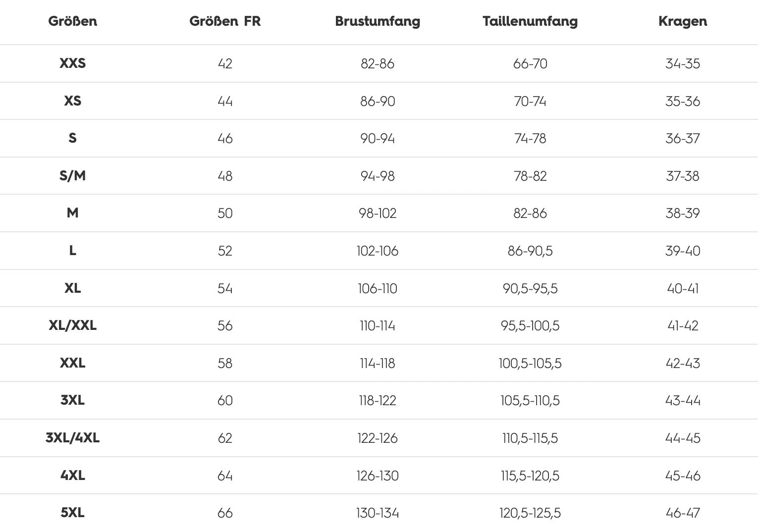Select the XXS size row label
The image size is (760, 532).
tap(73, 63)
